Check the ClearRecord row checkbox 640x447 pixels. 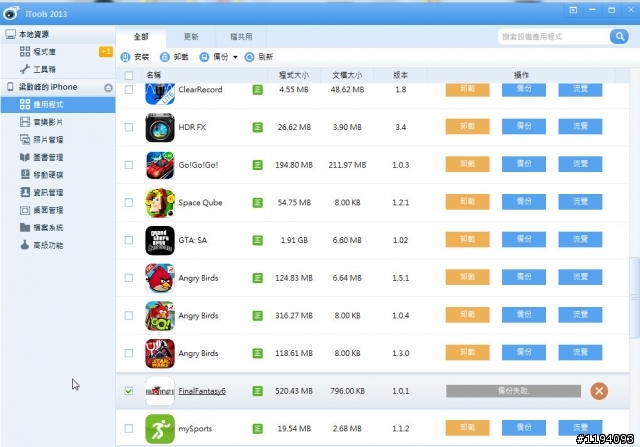click(x=129, y=89)
